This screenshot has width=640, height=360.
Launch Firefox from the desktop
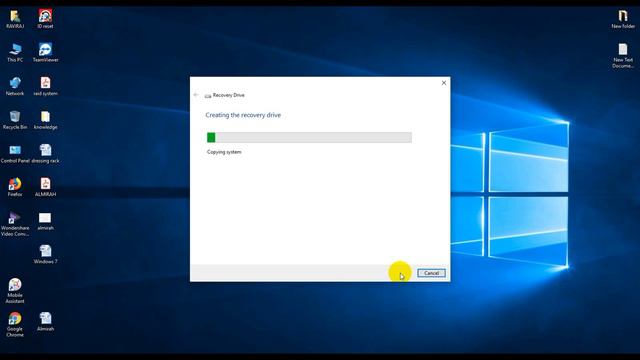(x=15, y=187)
